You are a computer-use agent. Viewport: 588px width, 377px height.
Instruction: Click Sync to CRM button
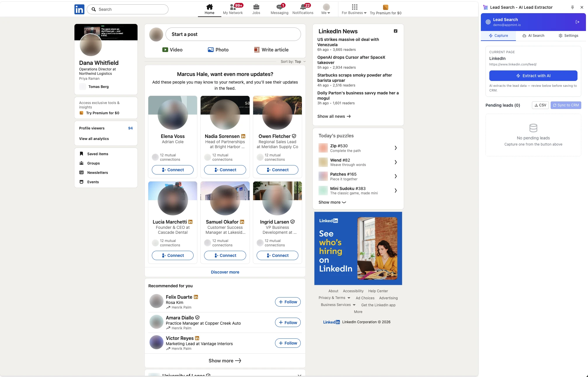click(566, 105)
